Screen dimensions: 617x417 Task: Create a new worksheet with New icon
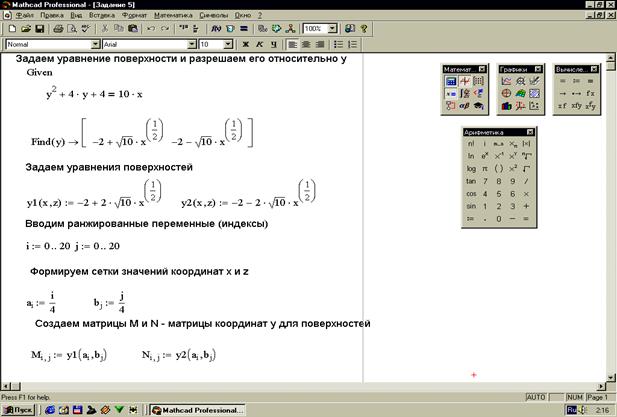13,29
